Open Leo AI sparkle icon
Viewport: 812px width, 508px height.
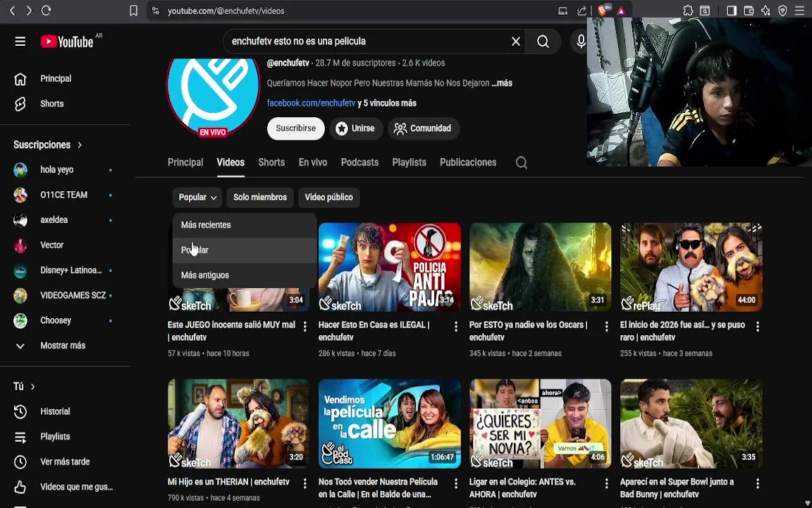[766, 11]
